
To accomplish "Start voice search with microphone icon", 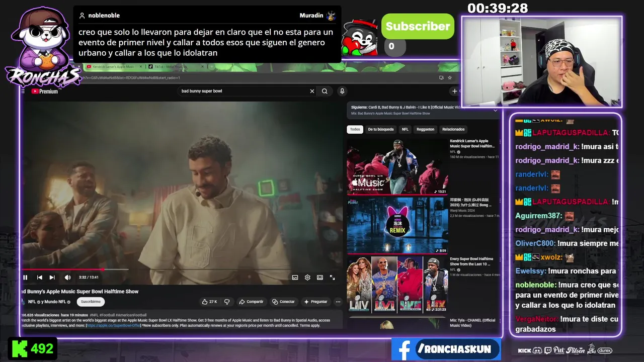I will coord(342,91).
